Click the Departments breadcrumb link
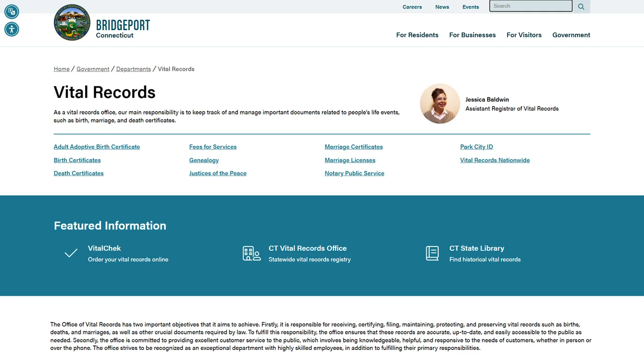Viewport: 644px width, 362px height. point(133,69)
